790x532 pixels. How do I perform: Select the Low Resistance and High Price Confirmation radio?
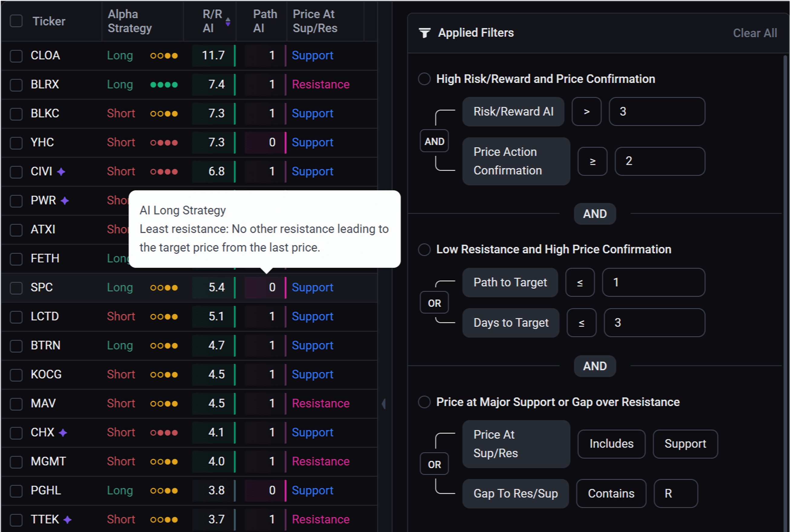tap(424, 250)
